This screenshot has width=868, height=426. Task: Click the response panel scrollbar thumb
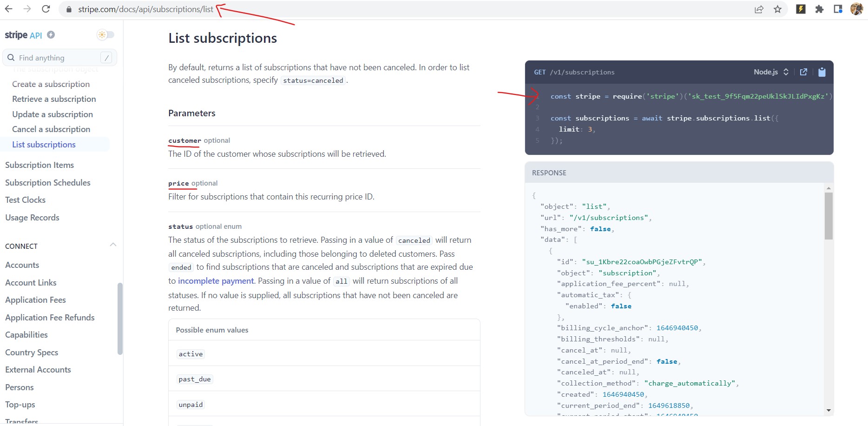829,216
